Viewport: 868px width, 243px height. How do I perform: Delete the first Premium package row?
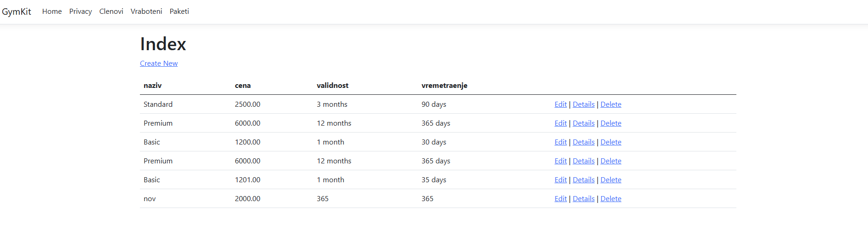click(611, 123)
